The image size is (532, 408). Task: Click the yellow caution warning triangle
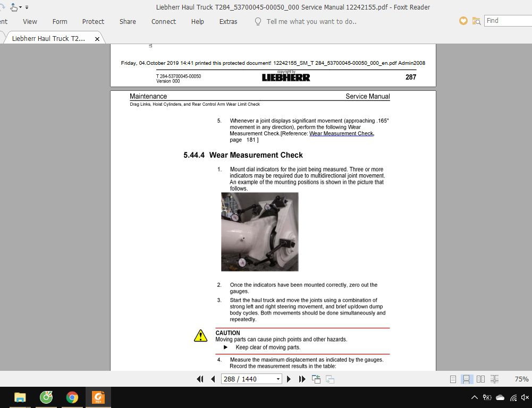[x=200, y=336]
